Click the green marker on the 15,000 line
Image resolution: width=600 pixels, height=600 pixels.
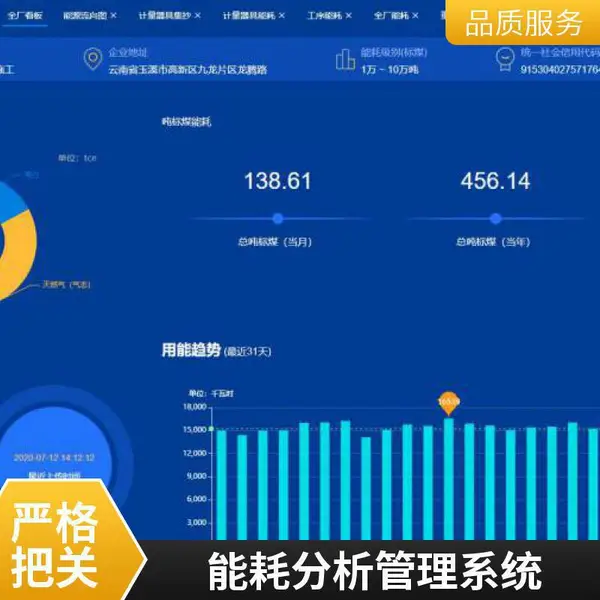(x=211, y=429)
